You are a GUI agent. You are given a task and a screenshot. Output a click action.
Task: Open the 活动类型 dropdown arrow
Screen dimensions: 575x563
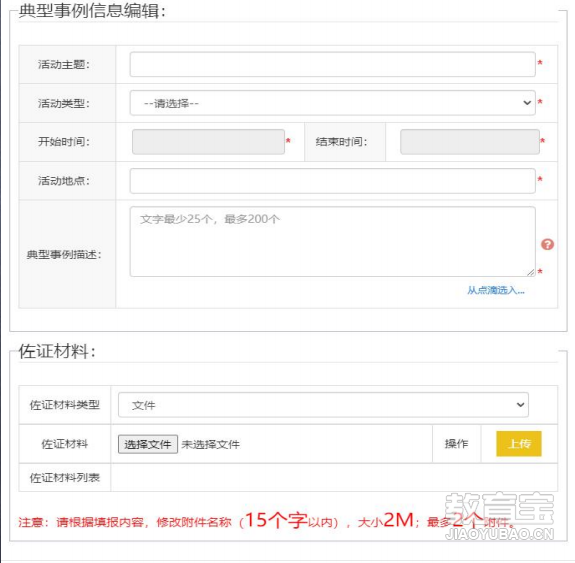(527, 103)
